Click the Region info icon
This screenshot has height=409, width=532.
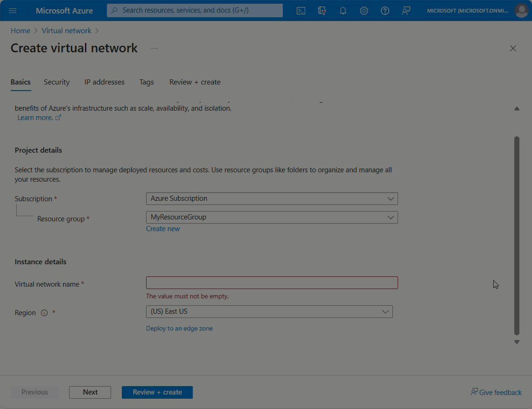[x=44, y=313]
